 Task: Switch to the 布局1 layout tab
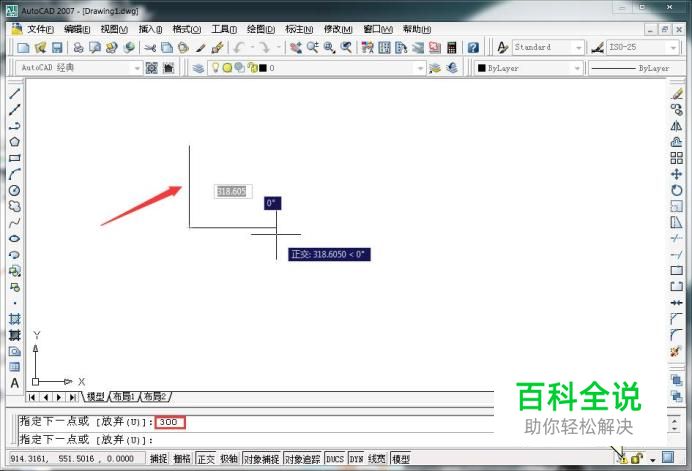(x=124, y=396)
